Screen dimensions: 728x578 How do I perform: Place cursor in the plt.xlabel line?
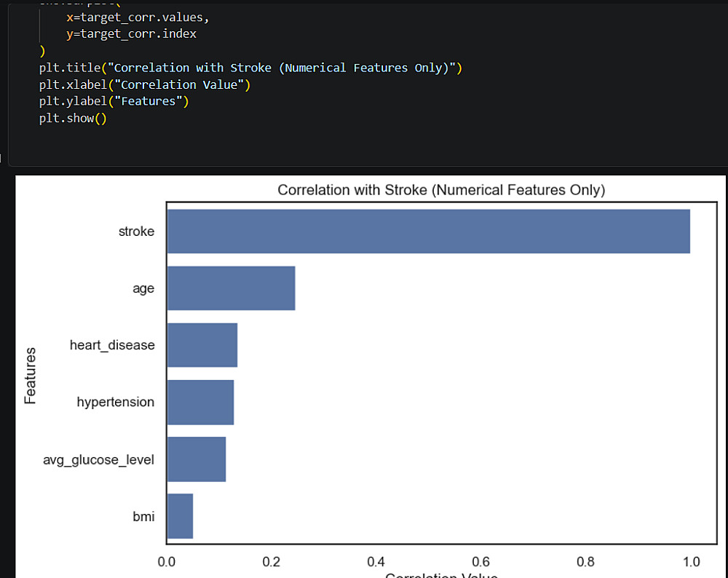coord(145,84)
